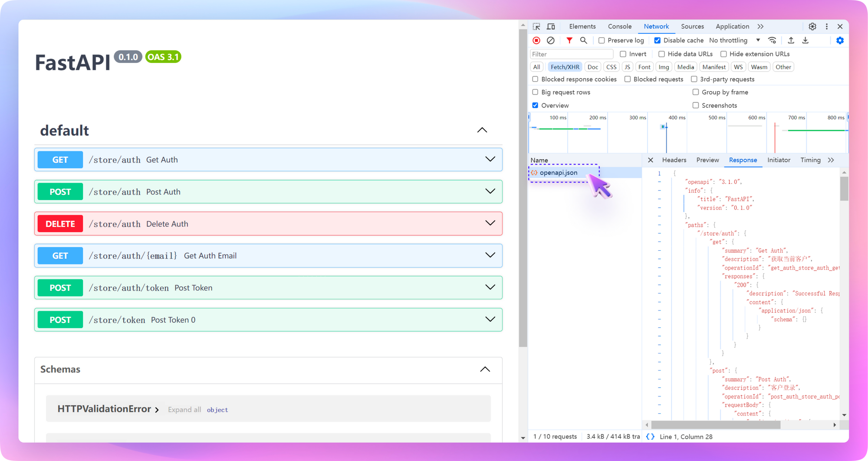Viewport: 868px width, 461px height.
Task: Expand DELETE /store/auth Delete Auth
Action: pos(268,224)
